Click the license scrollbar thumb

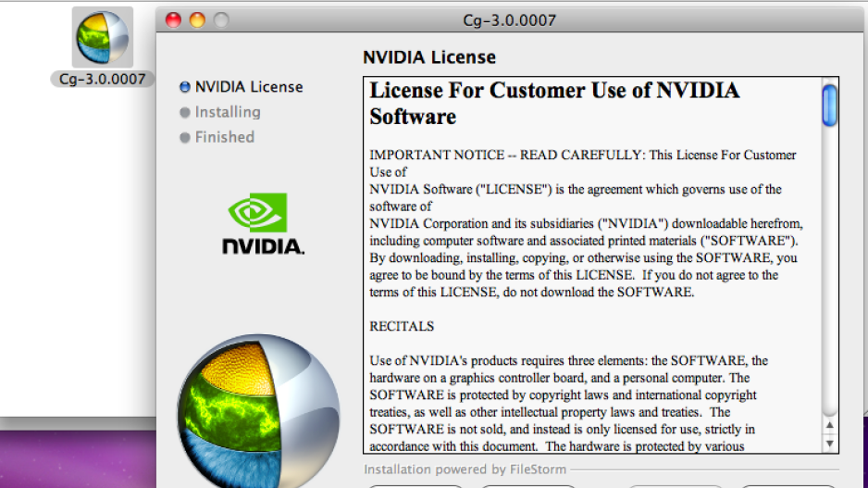(829, 106)
